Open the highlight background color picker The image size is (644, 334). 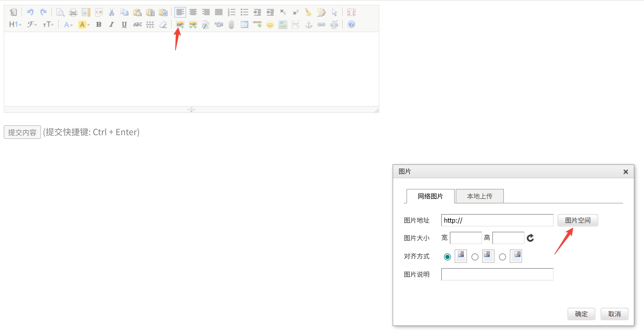84,25
